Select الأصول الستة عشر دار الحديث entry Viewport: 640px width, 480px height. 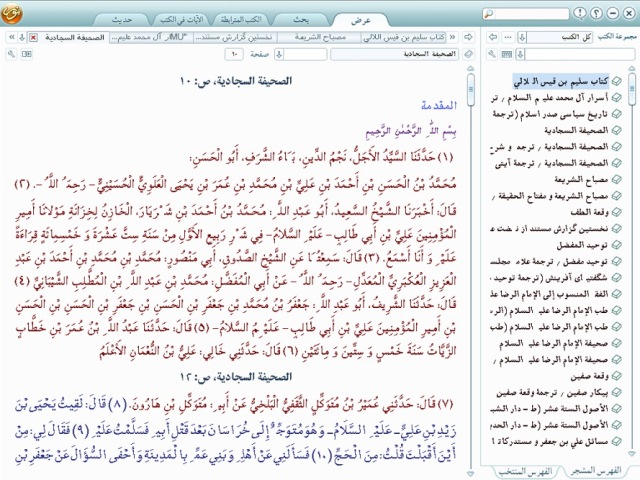pyautogui.click(x=549, y=425)
